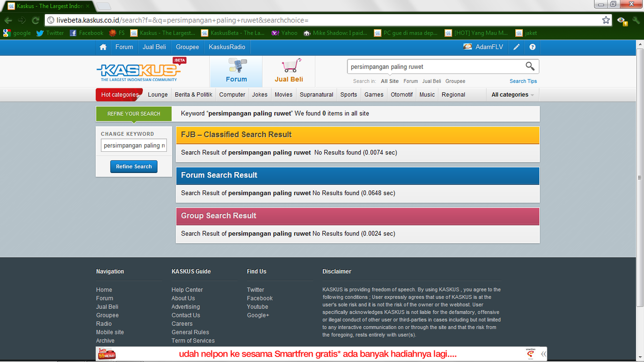Viewport: 644px width, 362px height.
Task: Click Jual Beli in the top blue bar
Action: tap(154, 47)
